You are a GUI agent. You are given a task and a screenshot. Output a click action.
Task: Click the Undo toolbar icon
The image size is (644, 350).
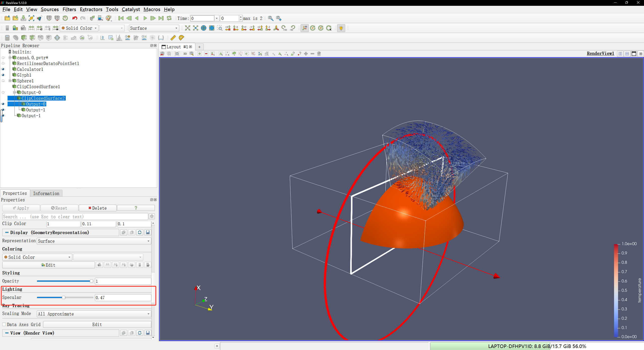(x=75, y=18)
